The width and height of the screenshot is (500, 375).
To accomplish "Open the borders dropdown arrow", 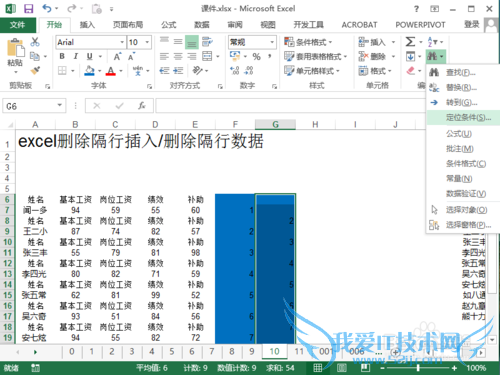I will click(x=72, y=71).
